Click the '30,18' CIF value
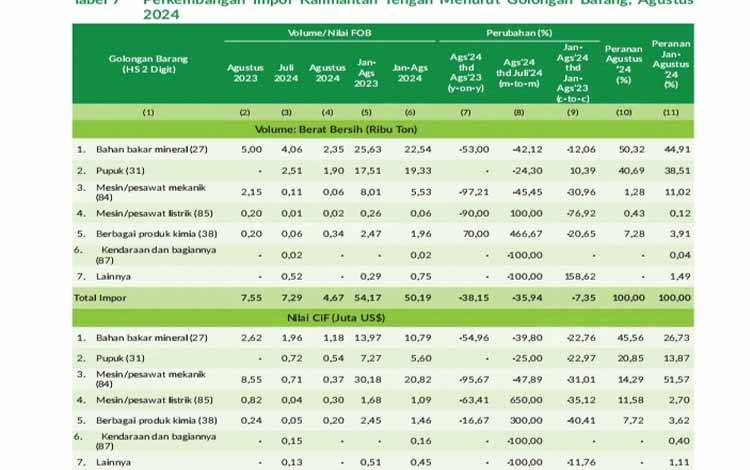 pos(368,379)
